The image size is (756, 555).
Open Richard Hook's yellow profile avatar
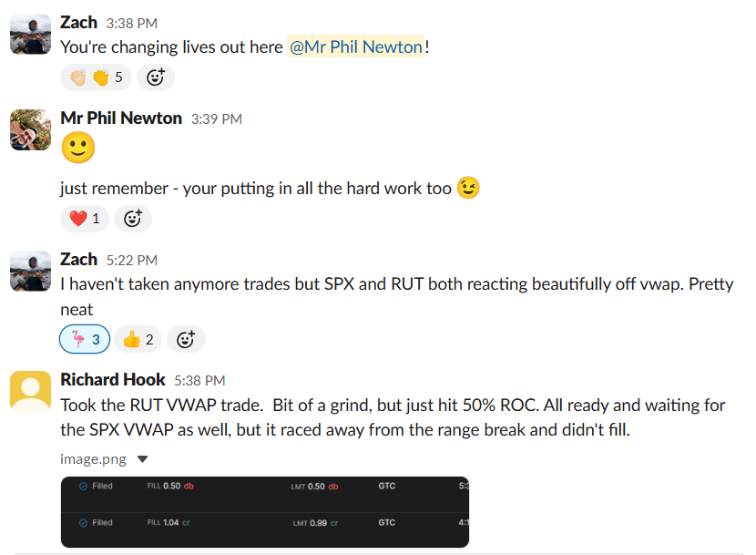(30, 392)
